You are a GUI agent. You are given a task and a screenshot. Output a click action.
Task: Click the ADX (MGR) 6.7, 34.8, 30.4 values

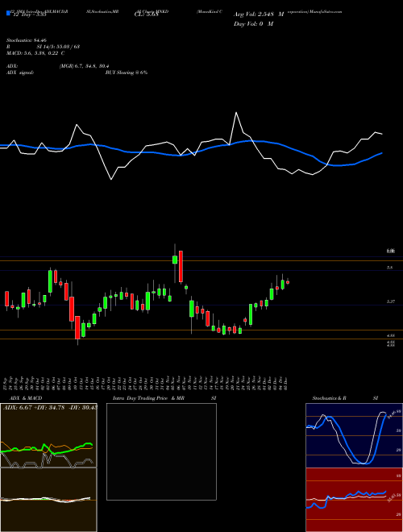(x=84, y=66)
